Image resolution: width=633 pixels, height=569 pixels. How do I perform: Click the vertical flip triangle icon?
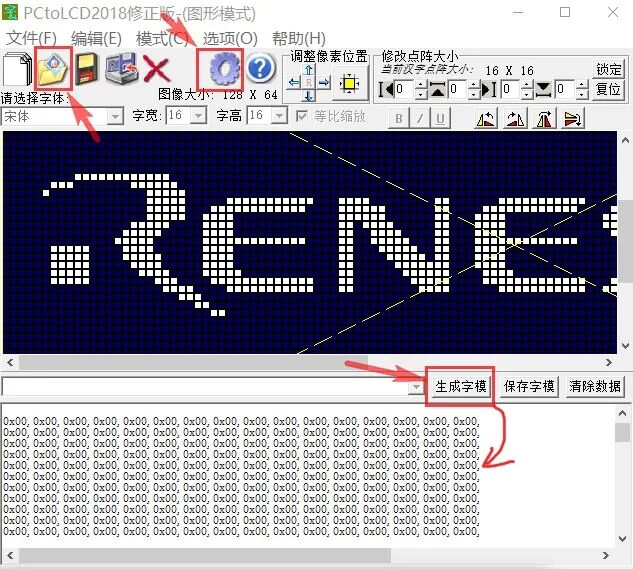tap(573, 118)
